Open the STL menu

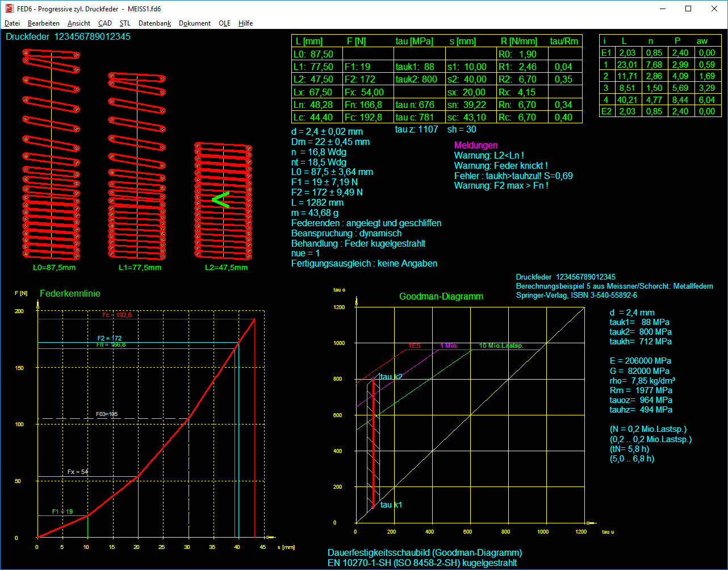tap(125, 23)
